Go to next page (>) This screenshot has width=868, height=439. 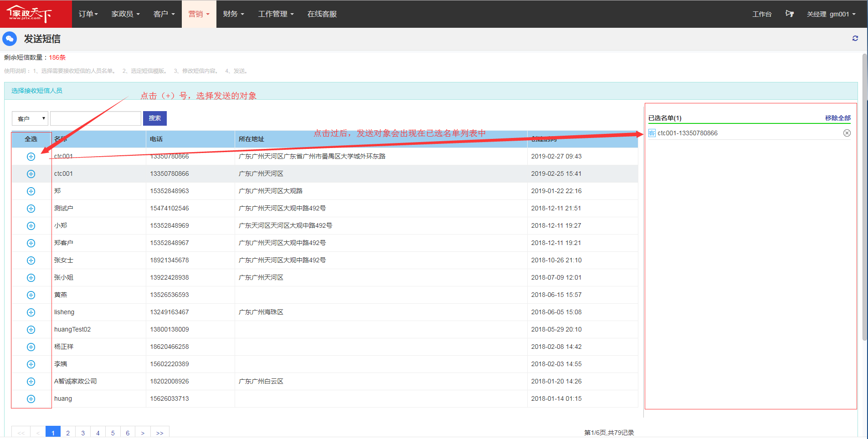coord(143,433)
